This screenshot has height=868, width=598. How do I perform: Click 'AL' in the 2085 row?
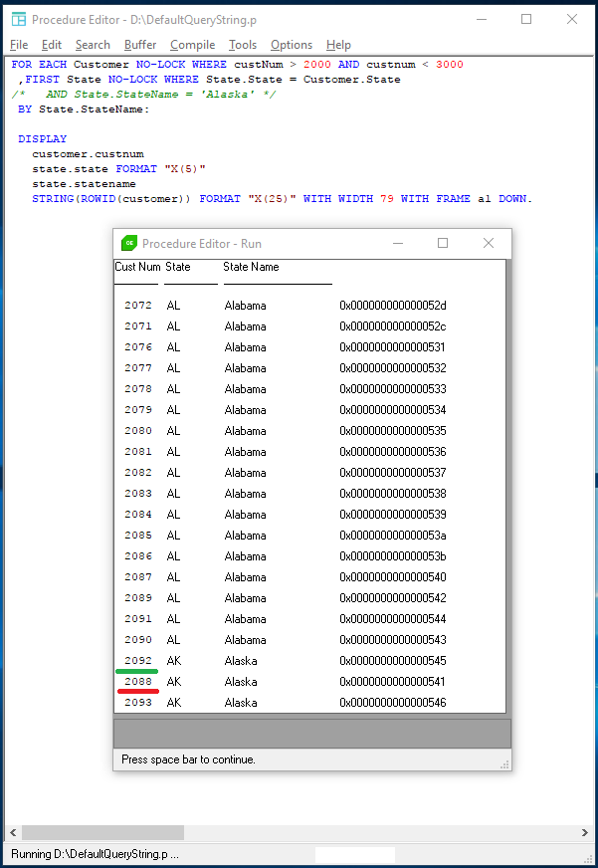(173, 536)
